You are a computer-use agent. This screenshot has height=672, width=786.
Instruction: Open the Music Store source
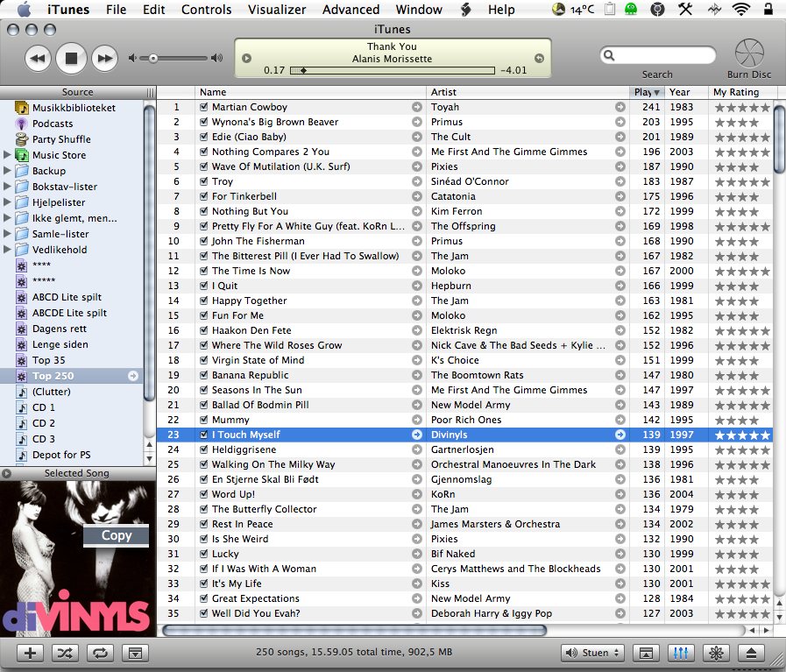click(59, 155)
